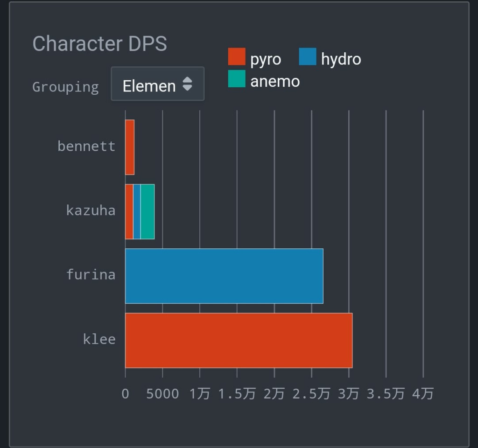Toggle the pyro series via legend label
This screenshot has height=448, width=478.
(265, 60)
